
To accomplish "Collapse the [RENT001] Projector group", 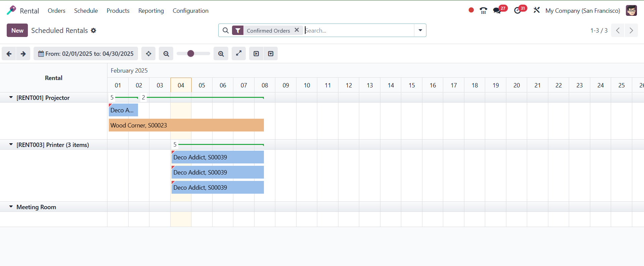I will coord(11,98).
